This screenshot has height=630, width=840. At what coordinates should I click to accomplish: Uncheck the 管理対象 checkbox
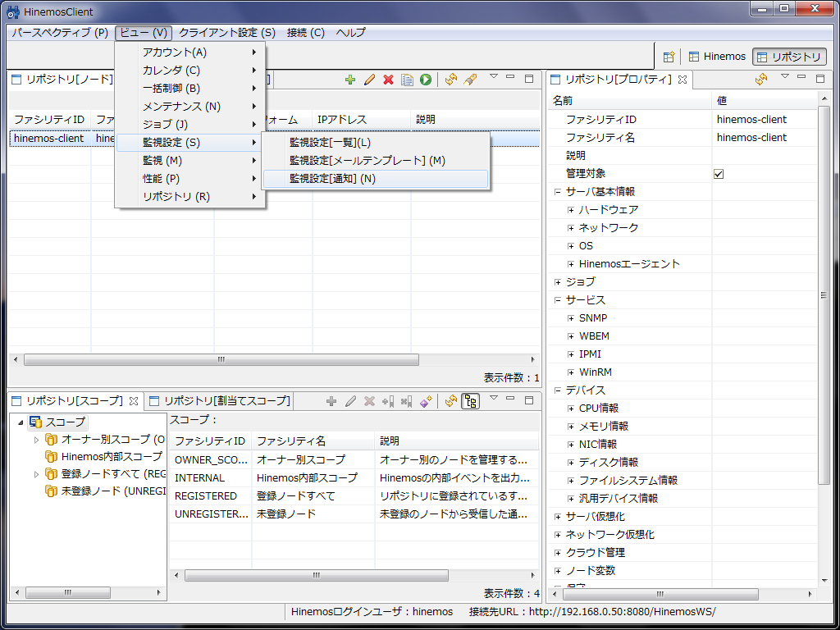pyautogui.click(x=719, y=174)
